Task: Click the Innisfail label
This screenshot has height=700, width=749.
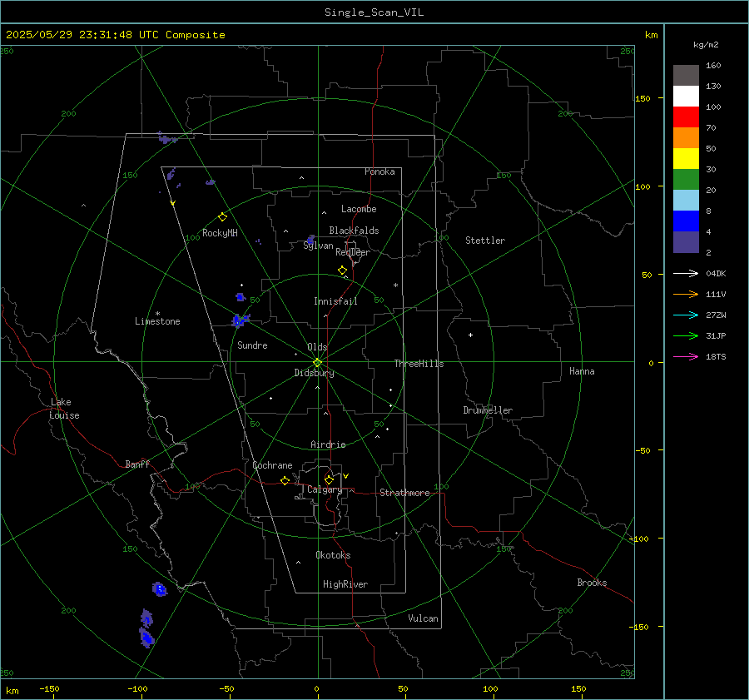Action: (335, 301)
